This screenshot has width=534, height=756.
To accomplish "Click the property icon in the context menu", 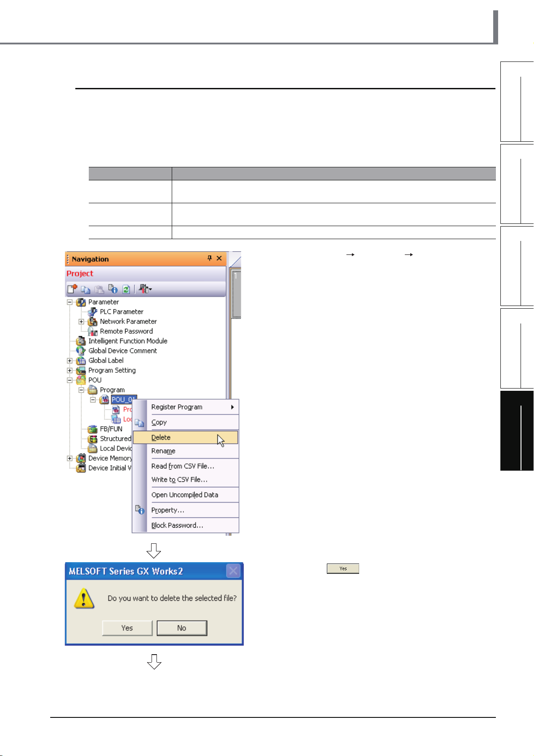I will point(140,510).
